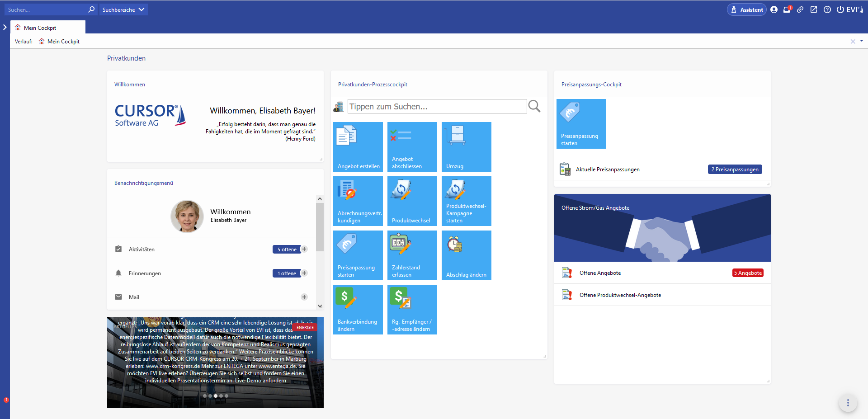Screen dimensions: 868x419
Task: Open the 5 Angebote red badge
Action: [x=748, y=273]
